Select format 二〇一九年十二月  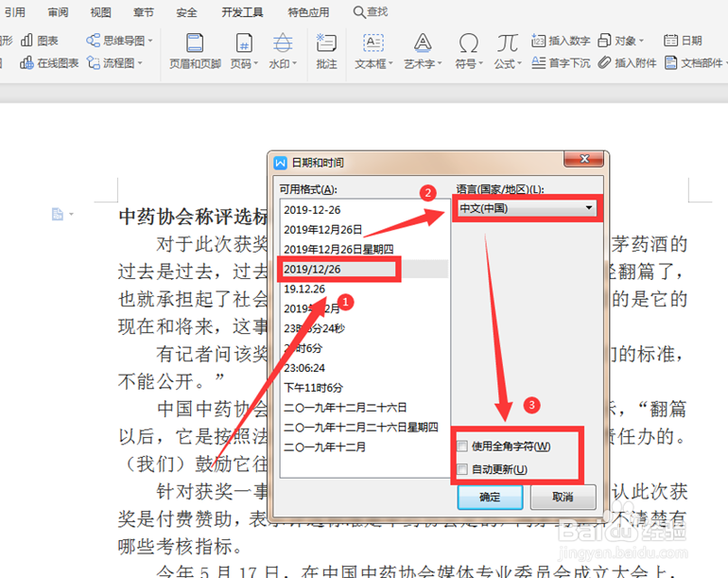pos(364,447)
